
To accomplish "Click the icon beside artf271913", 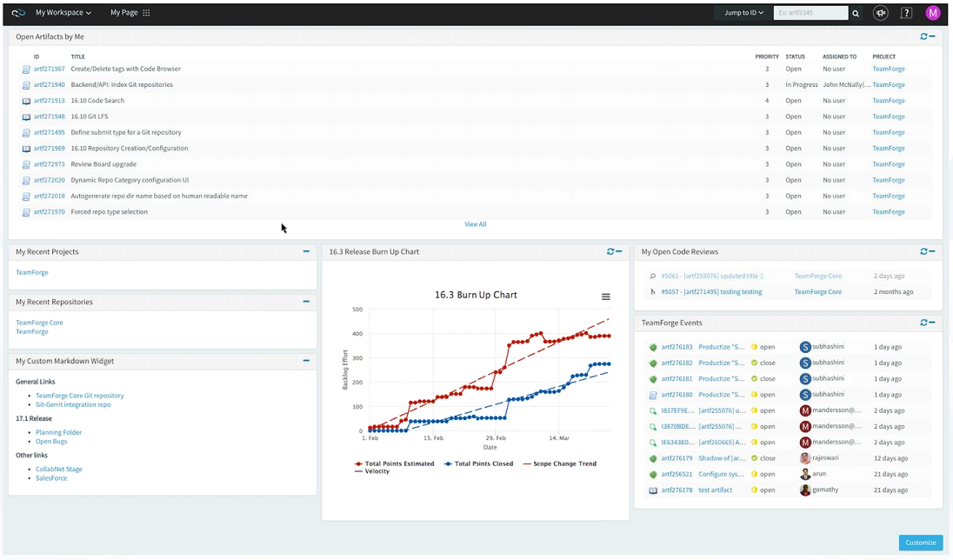I will (26, 101).
